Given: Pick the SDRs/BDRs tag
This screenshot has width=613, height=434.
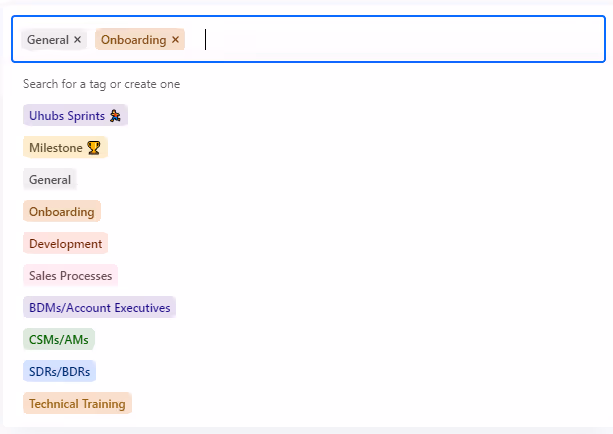Looking at the screenshot, I should pyautogui.click(x=59, y=371).
